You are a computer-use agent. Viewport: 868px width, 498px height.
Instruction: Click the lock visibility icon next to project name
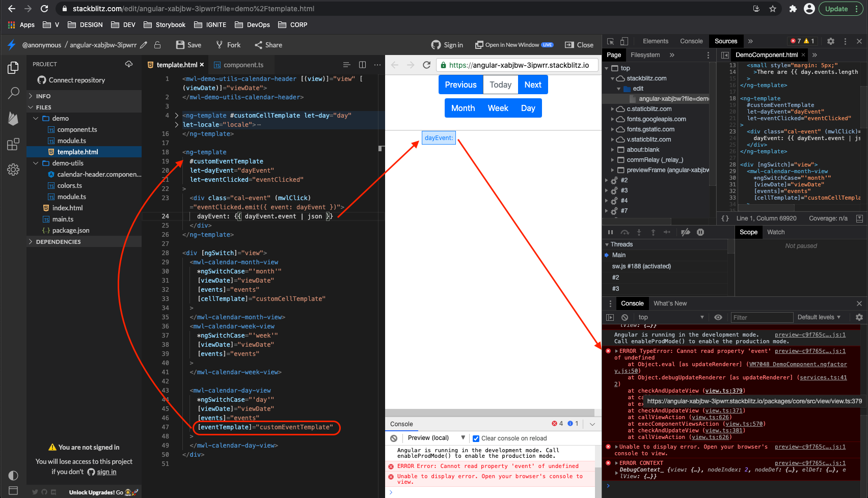(158, 45)
